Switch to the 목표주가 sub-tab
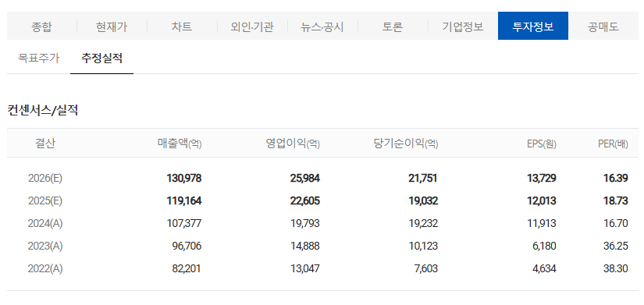The width and height of the screenshot is (644, 305). [x=38, y=58]
